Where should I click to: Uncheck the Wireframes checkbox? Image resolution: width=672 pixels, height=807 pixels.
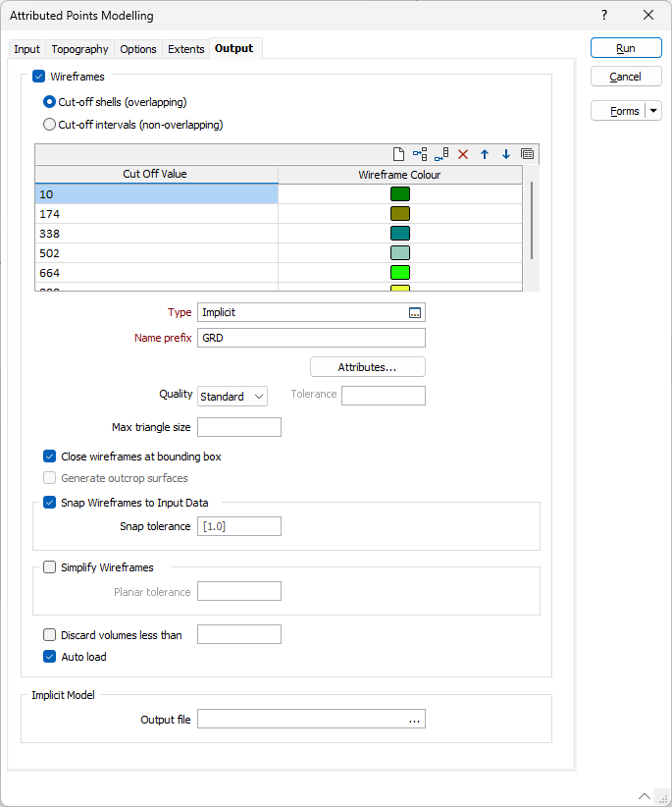coord(39,76)
